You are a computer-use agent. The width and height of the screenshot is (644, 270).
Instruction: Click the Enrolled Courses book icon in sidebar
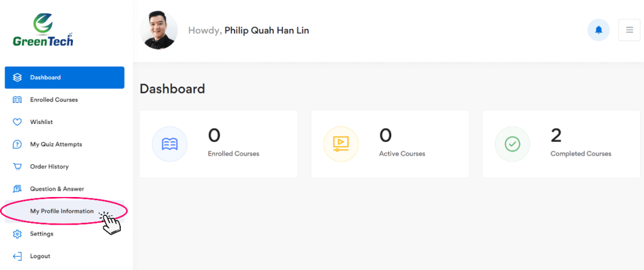18,99
